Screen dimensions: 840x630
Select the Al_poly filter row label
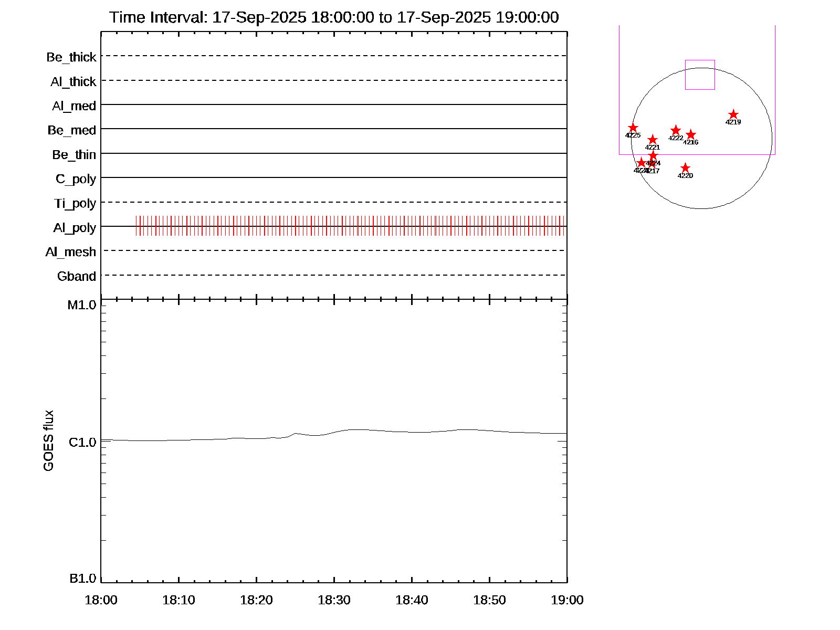click(x=75, y=228)
